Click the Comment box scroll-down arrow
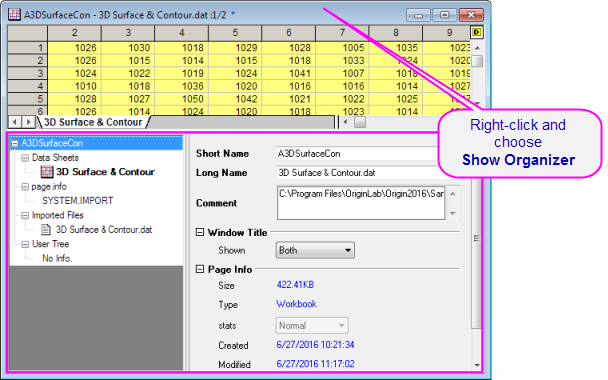 [x=452, y=213]
